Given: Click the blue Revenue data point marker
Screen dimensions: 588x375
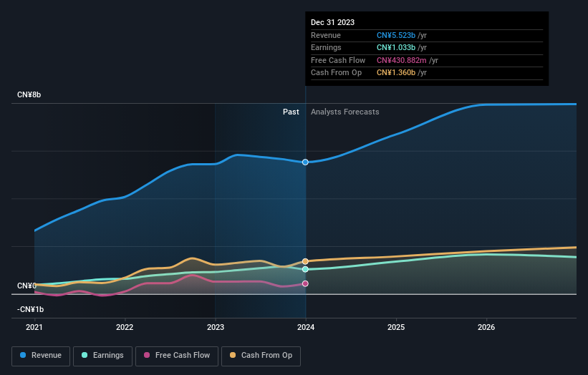Looking at the screenshot, I should point(305,162).
